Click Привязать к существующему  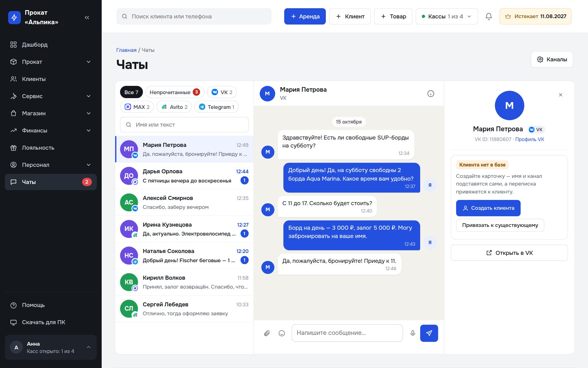pos(500,225)
